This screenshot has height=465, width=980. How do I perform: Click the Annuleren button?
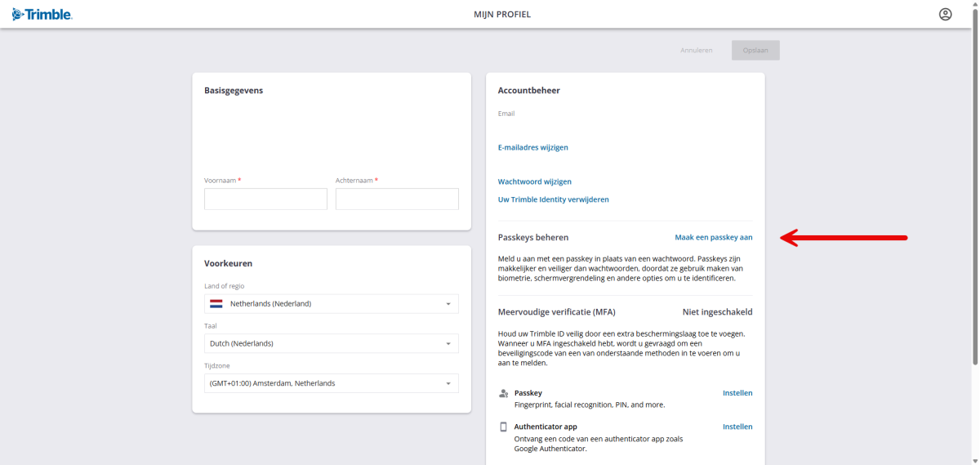(696, 51)
